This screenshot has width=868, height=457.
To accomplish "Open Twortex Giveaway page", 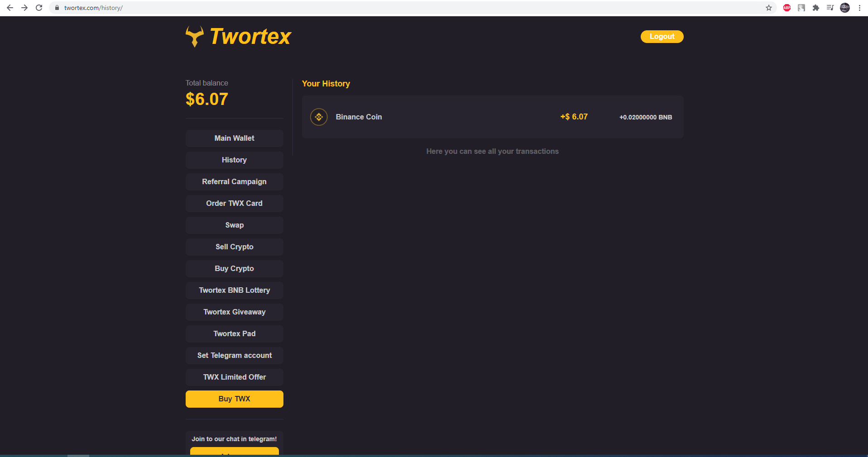I will [x=235, y=312].
